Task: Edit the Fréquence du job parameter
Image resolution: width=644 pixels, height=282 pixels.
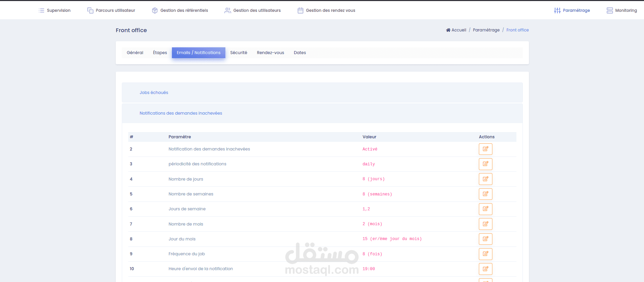Action: [x=485, y=254]
